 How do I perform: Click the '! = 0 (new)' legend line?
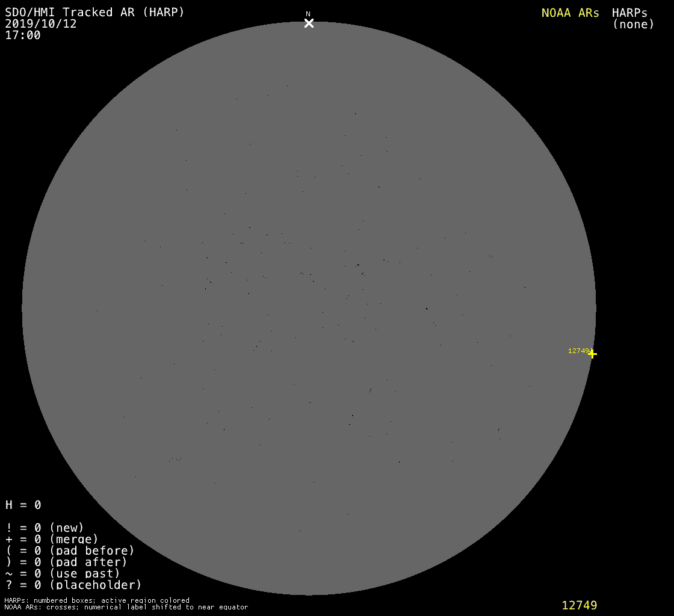coord(45,528)
